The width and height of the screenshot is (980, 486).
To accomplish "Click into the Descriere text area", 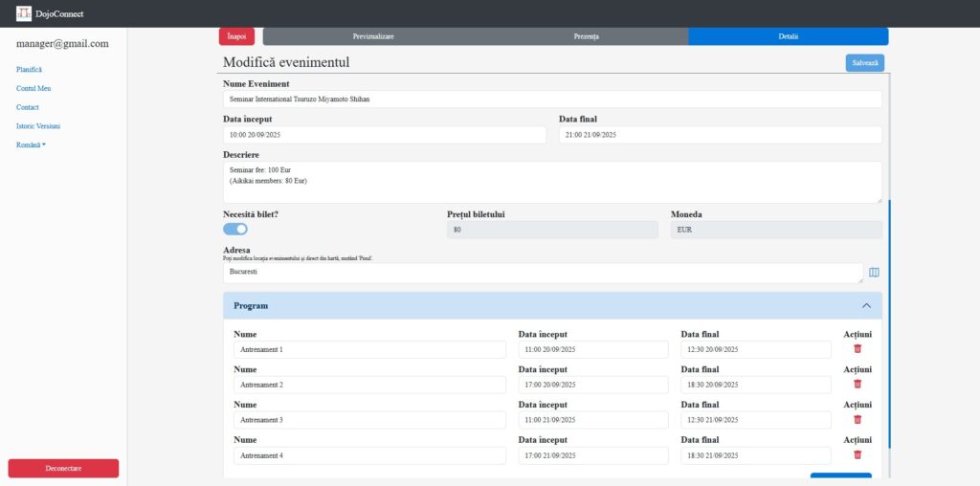I will point(552,183).
